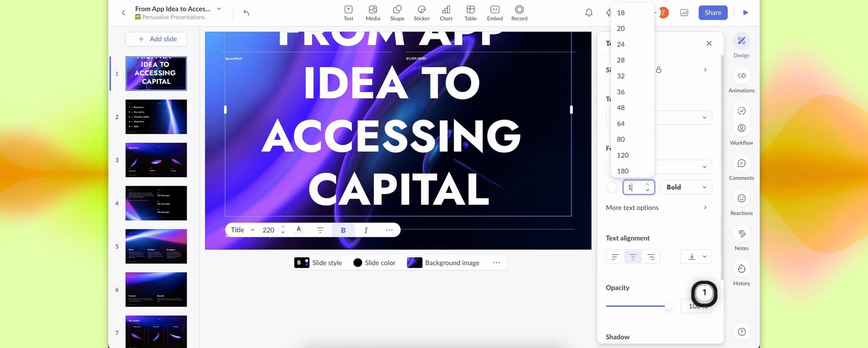Open the notifications bell
The width and height of the screenshot is (868, 348).
pos(589,13)
